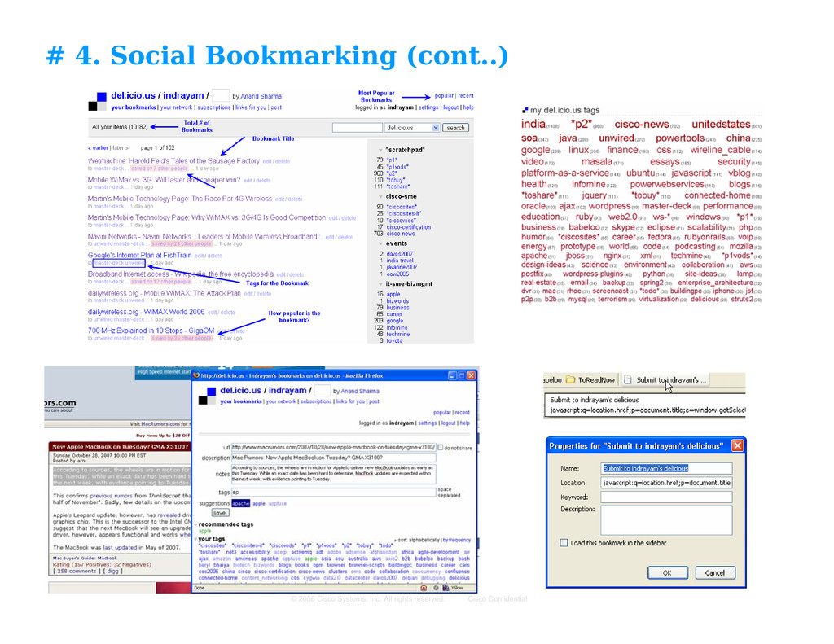Click 'post' in the Firefox window navigation
The height and width of the screenshot is (644, 834).
click(x=374, y=401)
